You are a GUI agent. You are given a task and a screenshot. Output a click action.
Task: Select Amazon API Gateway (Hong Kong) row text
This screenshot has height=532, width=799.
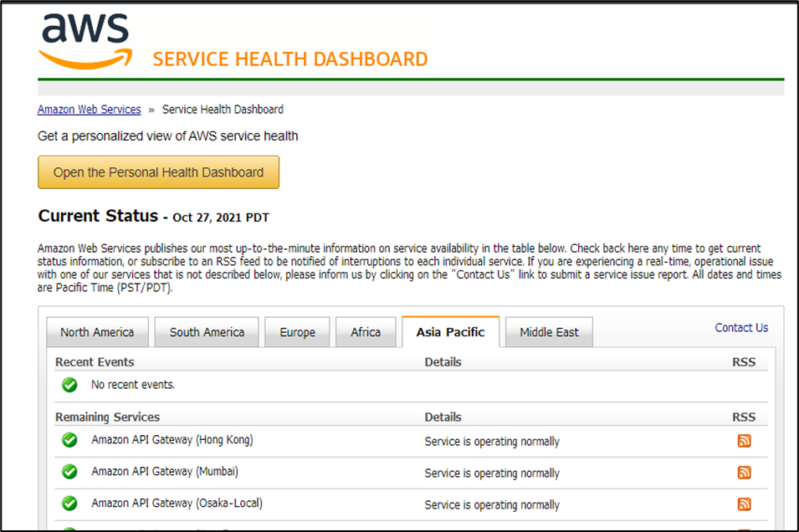(x=172, y=440)
